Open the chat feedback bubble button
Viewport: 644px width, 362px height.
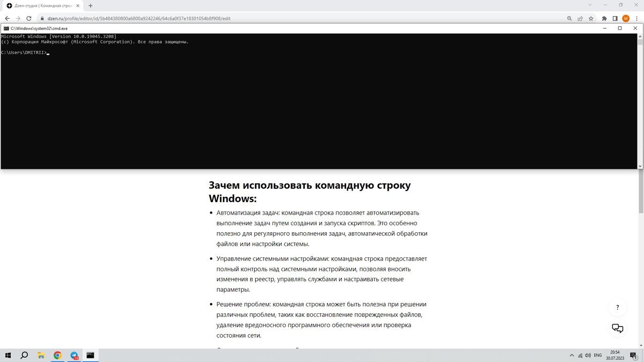pyautogui.click(x=618, y=328)
